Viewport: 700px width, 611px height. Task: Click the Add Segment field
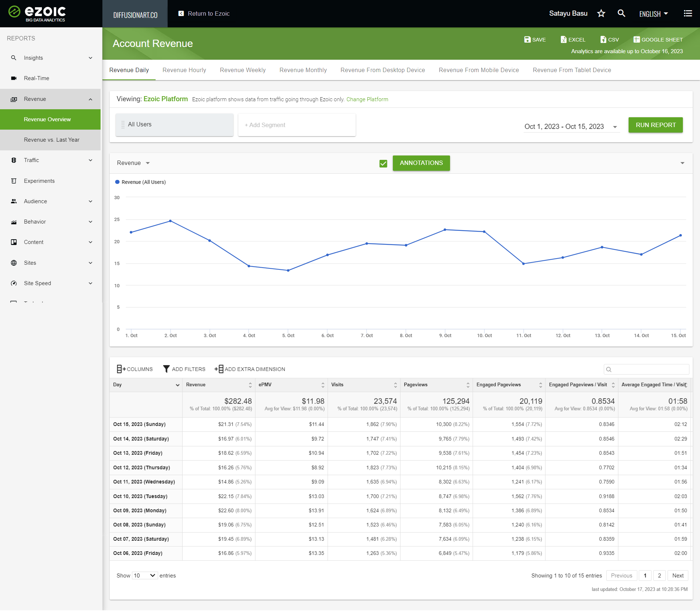297,125
